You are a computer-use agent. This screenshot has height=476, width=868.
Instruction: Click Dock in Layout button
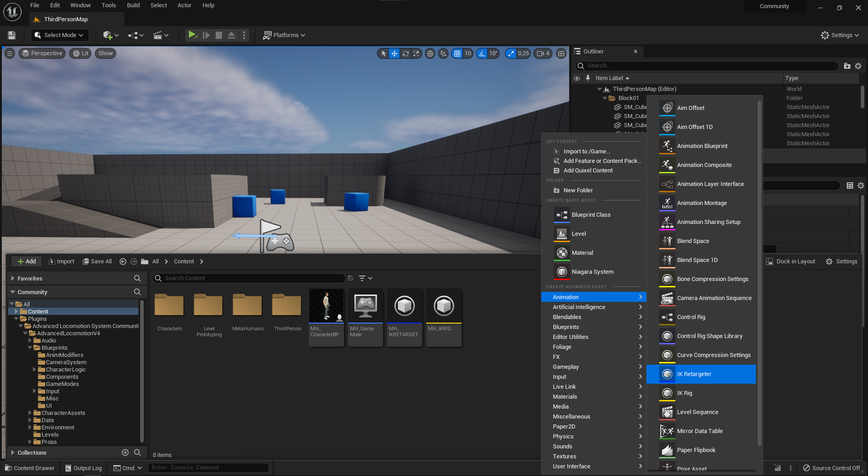pos(791,262)
